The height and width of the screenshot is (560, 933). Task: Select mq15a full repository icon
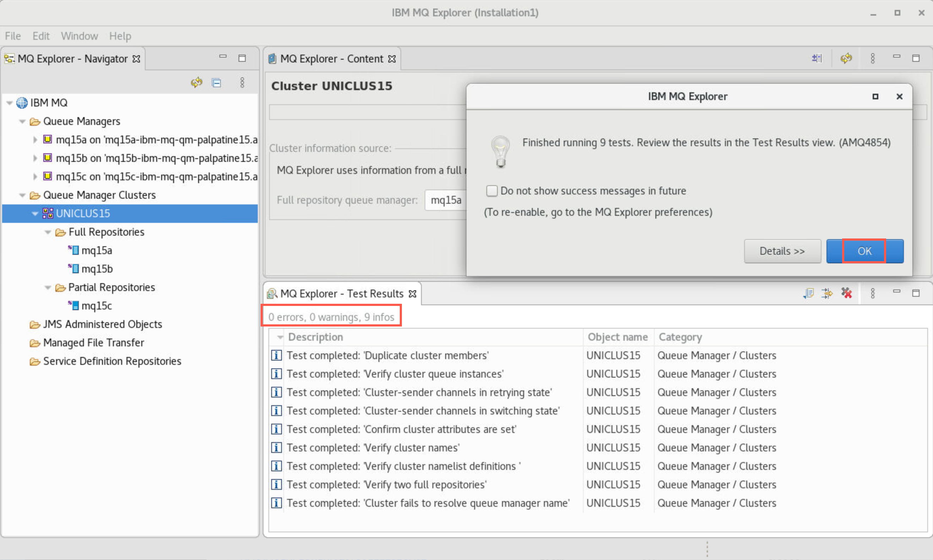[x=73, y=250]
